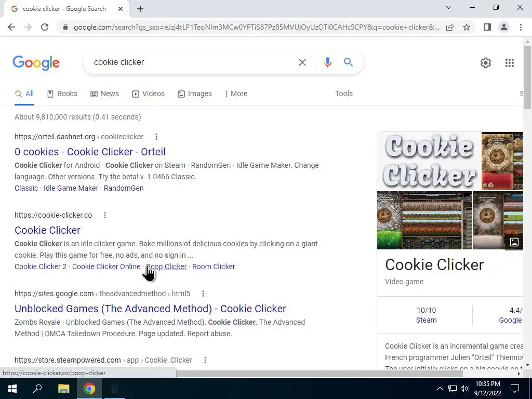Viewport: 532px width, 399px height.
Task: Open Google settings gear icon
Action: tap(486, 63)
